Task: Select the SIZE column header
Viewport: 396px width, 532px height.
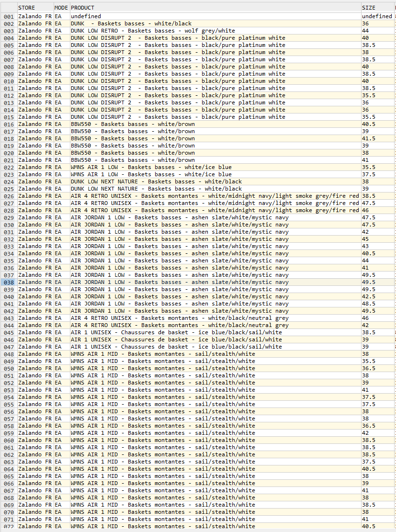Action: (378, 8)
